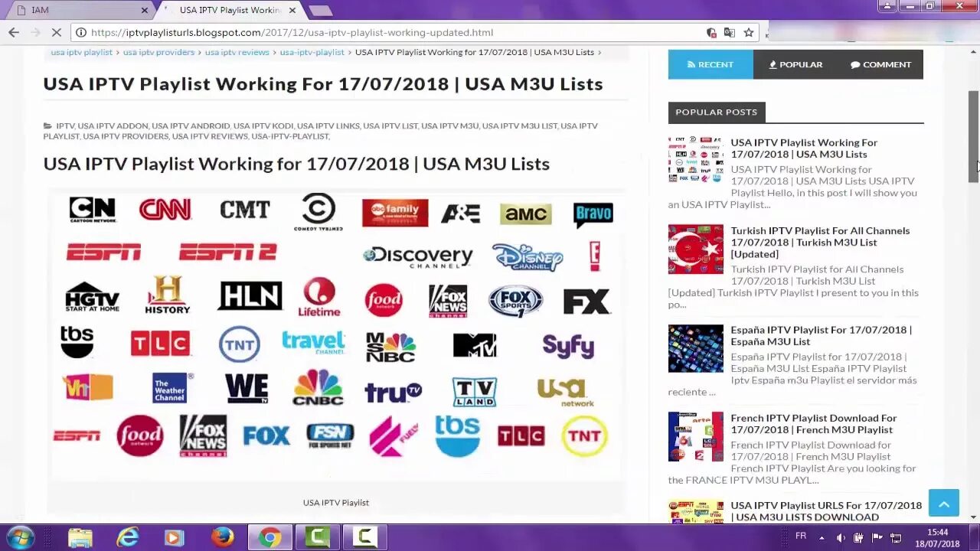Show hidden system tray icons

click(x=822, y=537)
